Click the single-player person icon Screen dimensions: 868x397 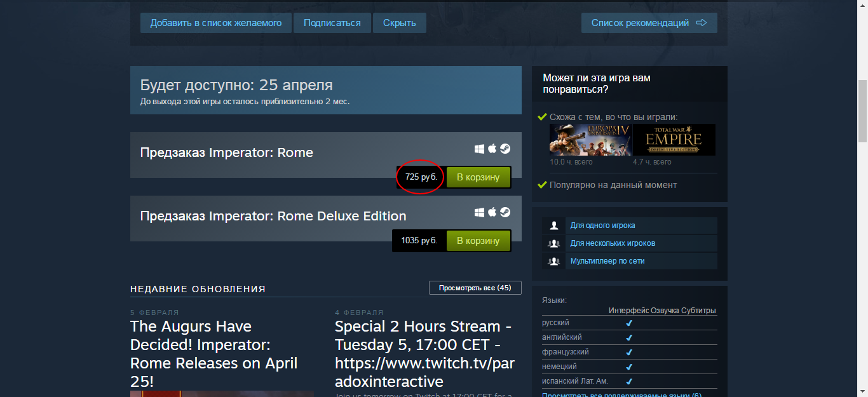click(553, 225)
